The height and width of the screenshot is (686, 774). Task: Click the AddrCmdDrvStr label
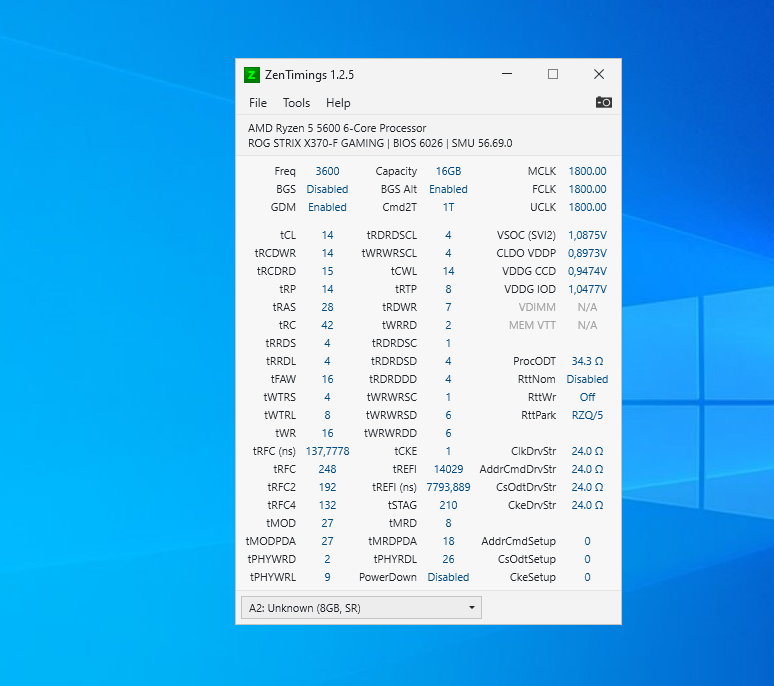(x=518, y=469)
